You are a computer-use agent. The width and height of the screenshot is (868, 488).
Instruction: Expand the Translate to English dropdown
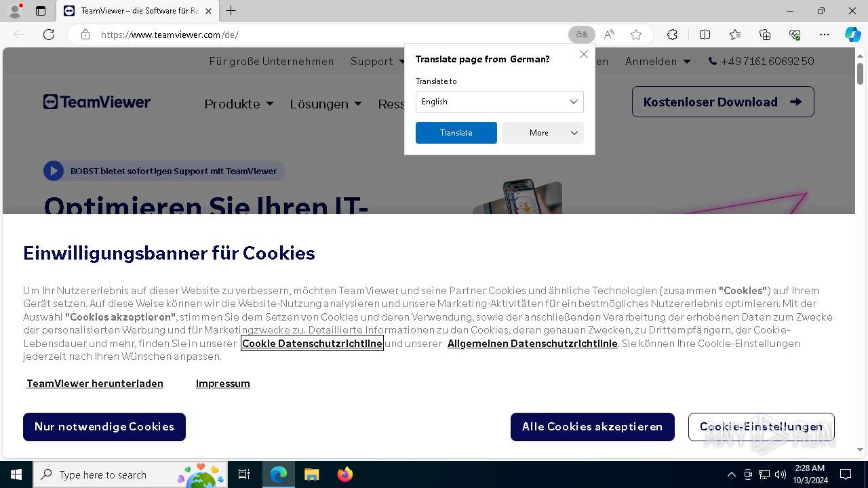coord(500,102)
